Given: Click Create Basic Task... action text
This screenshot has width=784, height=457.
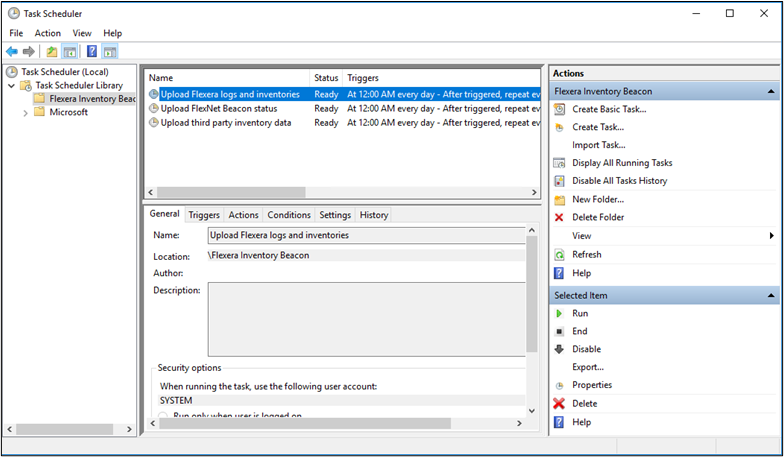Looking at the screenshot, I should click(x=610, y=109).
